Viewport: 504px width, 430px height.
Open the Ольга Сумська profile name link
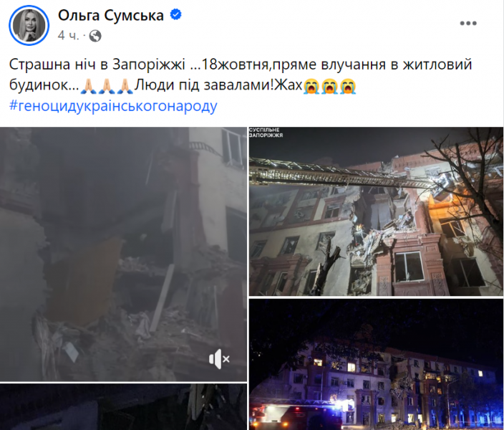pos(111,15)
